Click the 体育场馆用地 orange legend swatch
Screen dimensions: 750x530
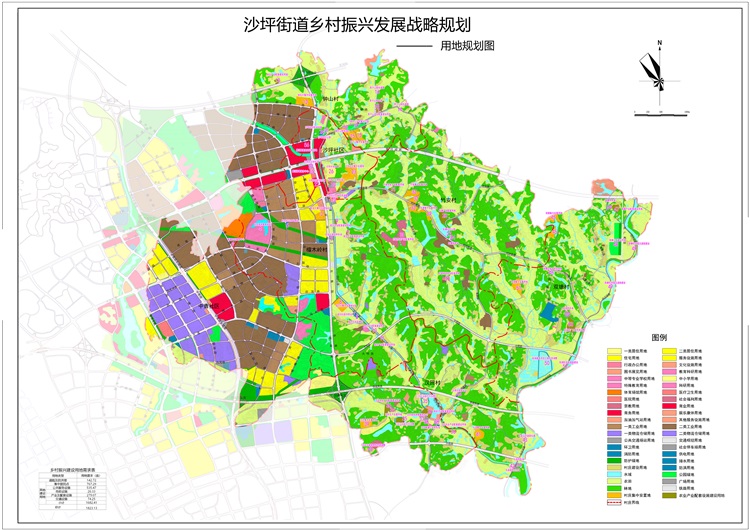coord(614,392)
